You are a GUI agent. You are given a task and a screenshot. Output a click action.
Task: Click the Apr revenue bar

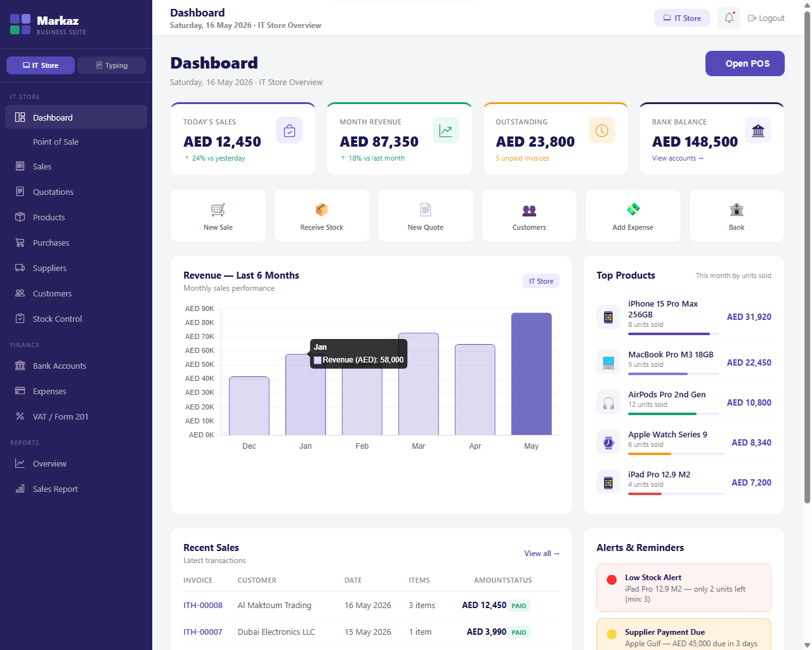tap(475, 390)
